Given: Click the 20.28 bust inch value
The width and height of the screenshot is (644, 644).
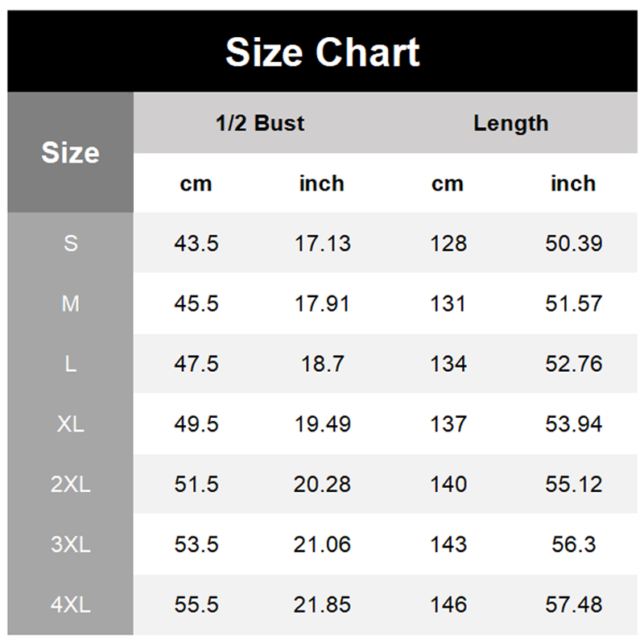Looking at the screenshot, I should point(323,485).
